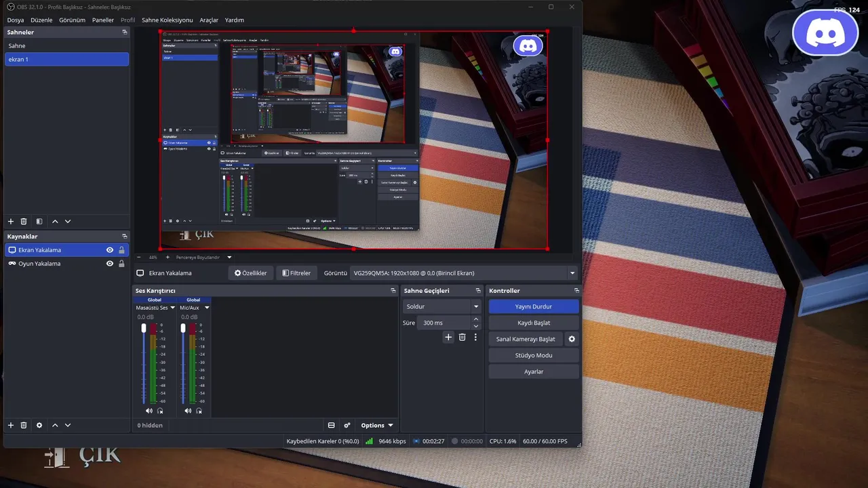The image size is (868, 488).
Task: Open scene filters icon in Sahneler toolbar
Action: pyautogui.click(x=39, y=222)
